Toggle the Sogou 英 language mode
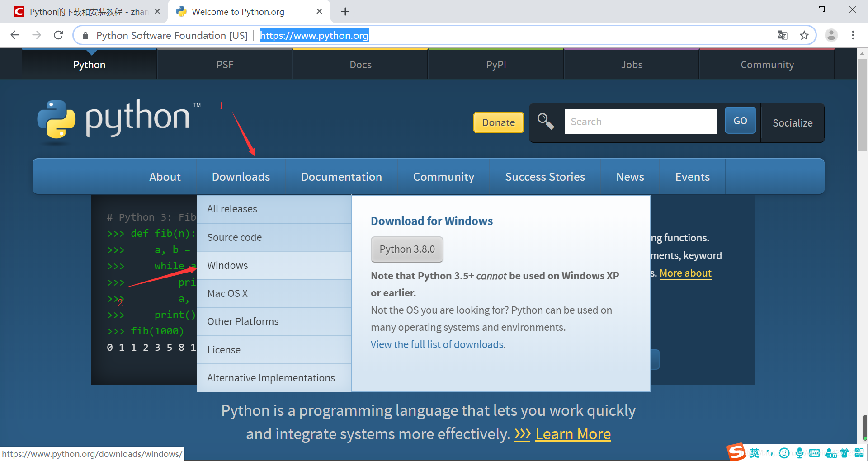Viewport: 868px width, 461px height. pos(755,453)
